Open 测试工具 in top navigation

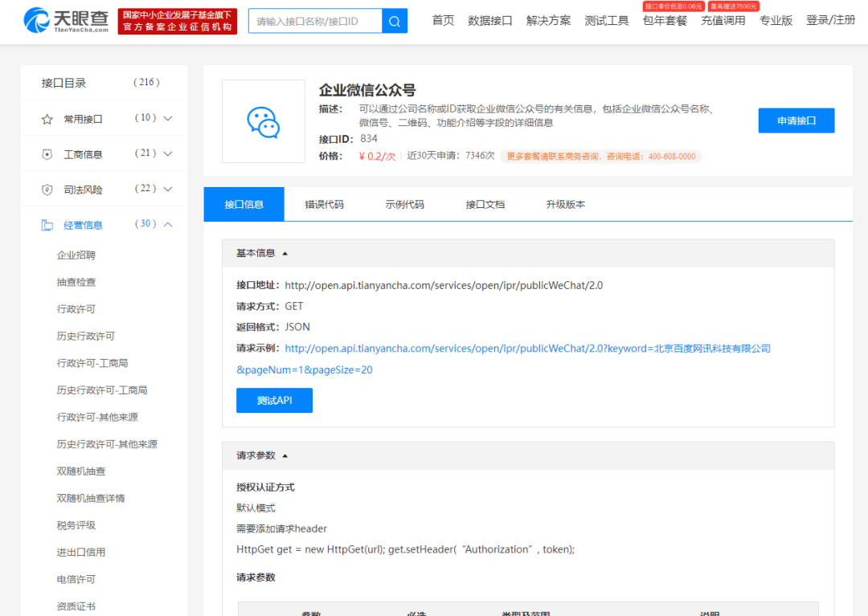[x=607, y=20]
